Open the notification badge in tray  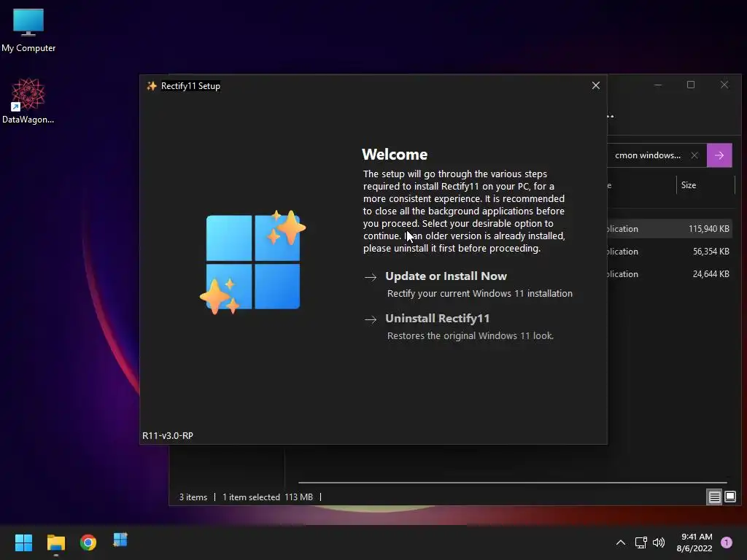pyautogui.click(x=726, y=542)
